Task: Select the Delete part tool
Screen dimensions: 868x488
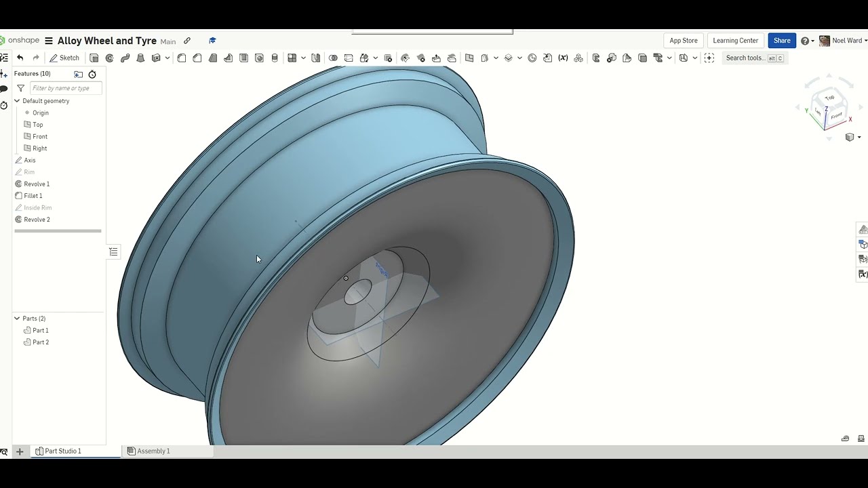Action: tap(388, 58)
